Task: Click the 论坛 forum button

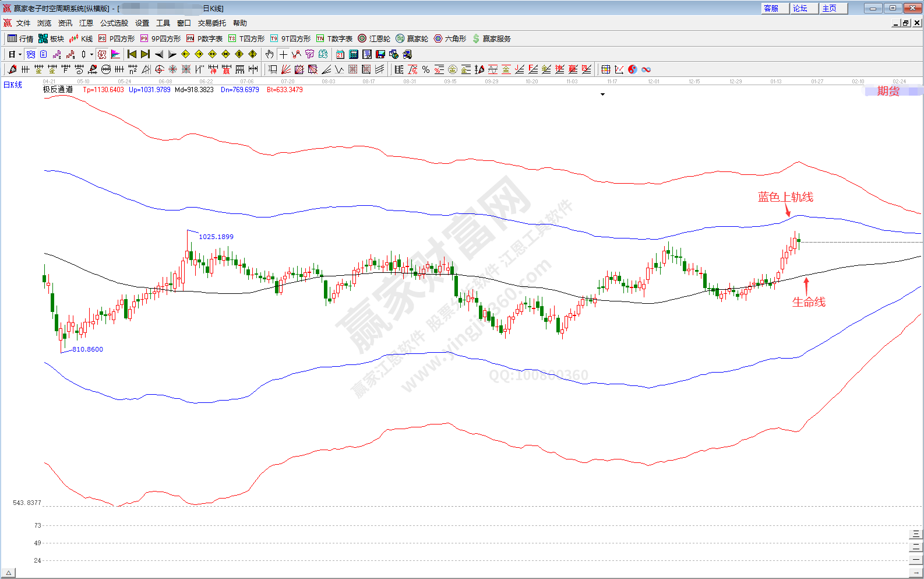Action: tap(800, 8)
